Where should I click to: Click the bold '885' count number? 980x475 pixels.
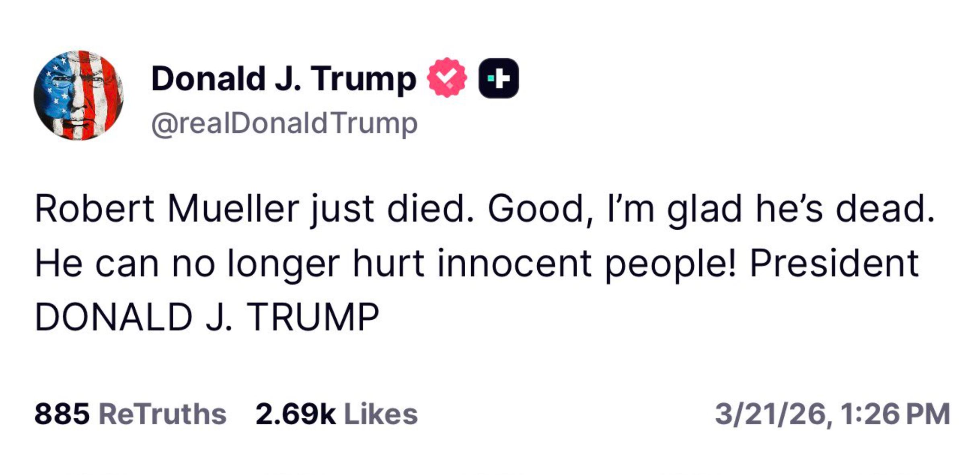point(62,414)
